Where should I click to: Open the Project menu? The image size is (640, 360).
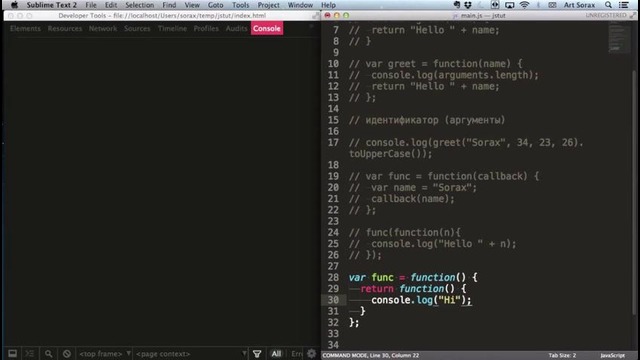[x=268, y=5]
